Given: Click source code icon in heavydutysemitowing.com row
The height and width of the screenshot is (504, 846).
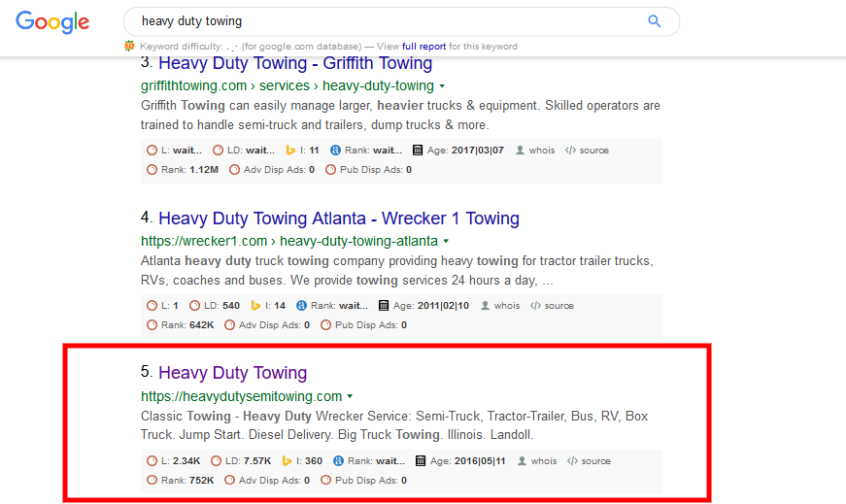Looking at the screenshot, I should (x=572, y=461).
